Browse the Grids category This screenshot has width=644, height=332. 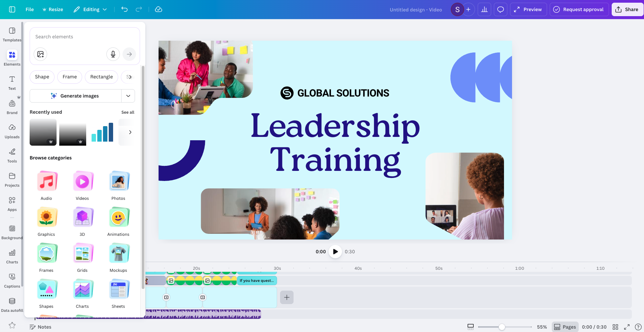click(82, 258)
